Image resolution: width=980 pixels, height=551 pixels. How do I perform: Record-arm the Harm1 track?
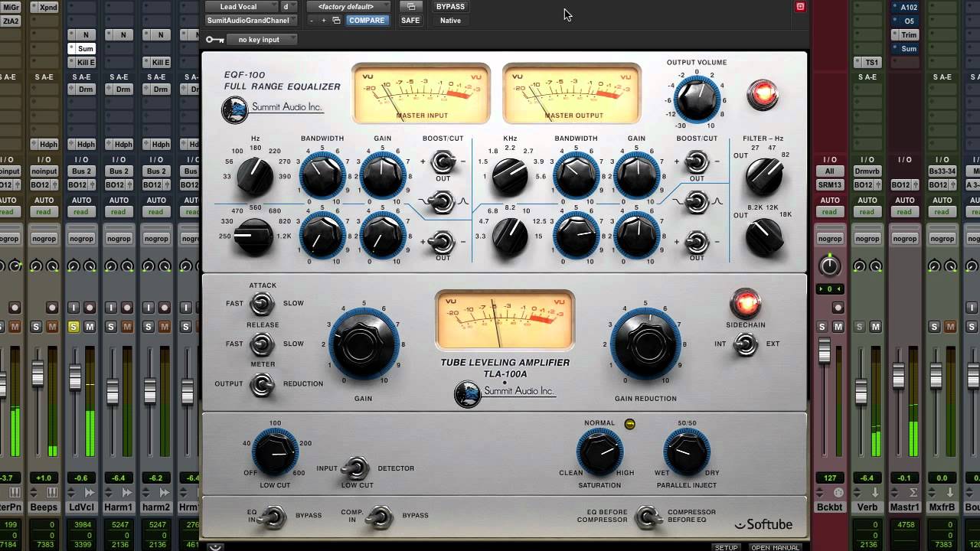point(127,308)
